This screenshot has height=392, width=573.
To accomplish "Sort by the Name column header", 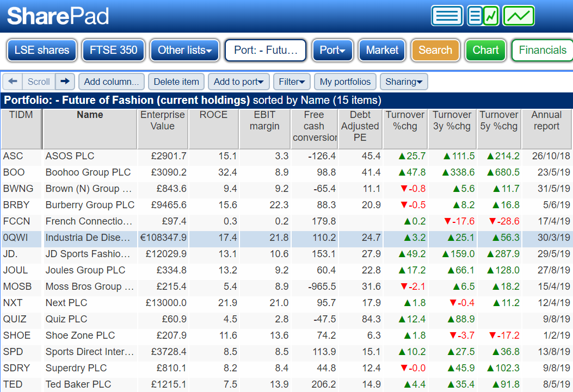I will click(x=90, y=129).
